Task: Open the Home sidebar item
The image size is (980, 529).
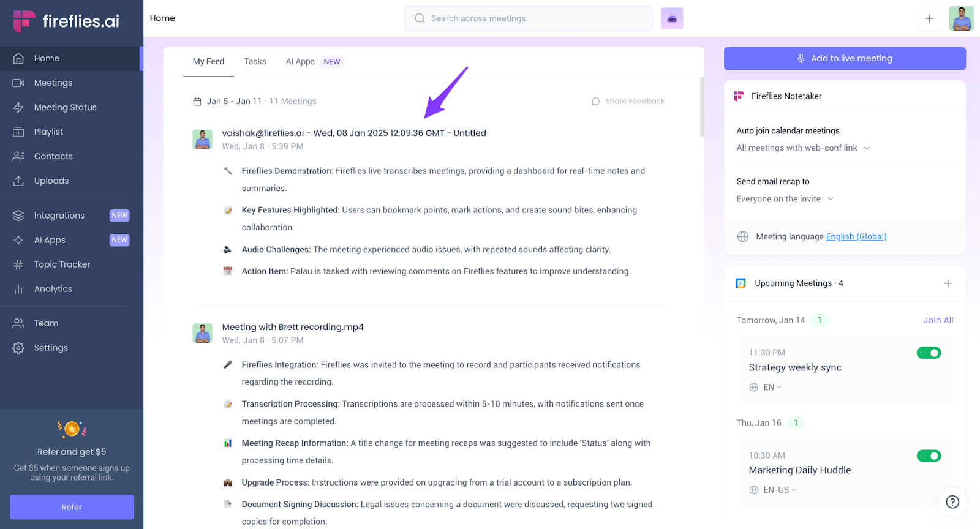Action: (x=71, y=58)
